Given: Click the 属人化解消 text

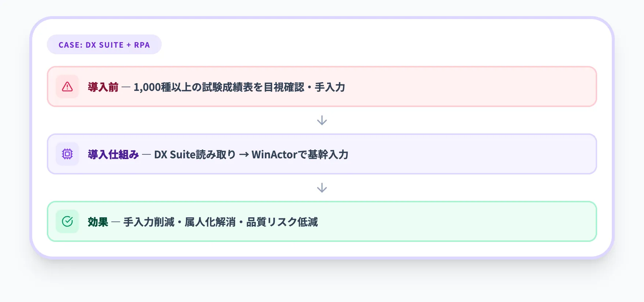Looking at the screenshot, I should tap(210, 222).
